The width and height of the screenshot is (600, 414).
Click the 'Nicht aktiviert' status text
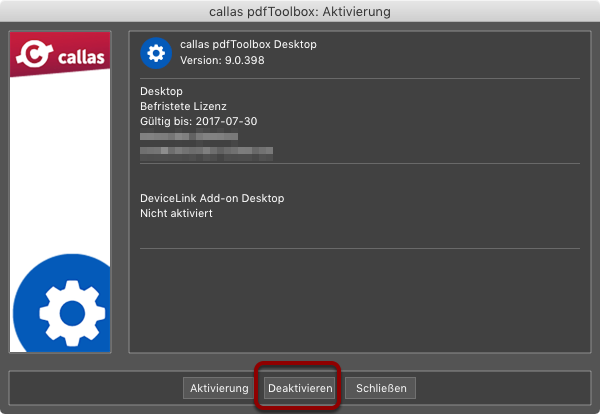pos(176,213)
